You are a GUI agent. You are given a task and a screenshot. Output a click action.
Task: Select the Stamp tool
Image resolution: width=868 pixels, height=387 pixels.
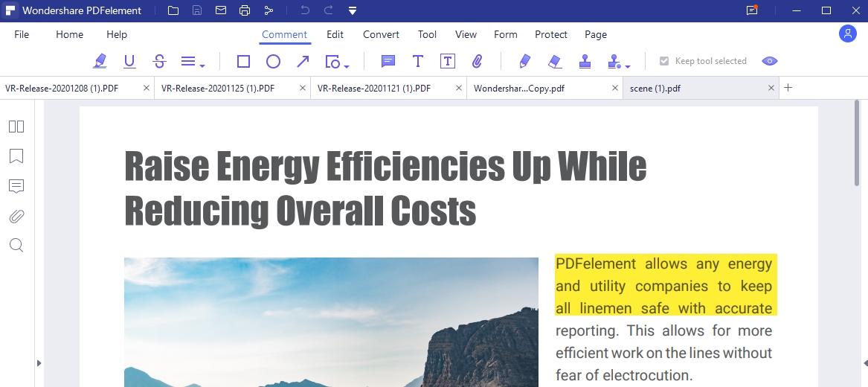(585, 61)
